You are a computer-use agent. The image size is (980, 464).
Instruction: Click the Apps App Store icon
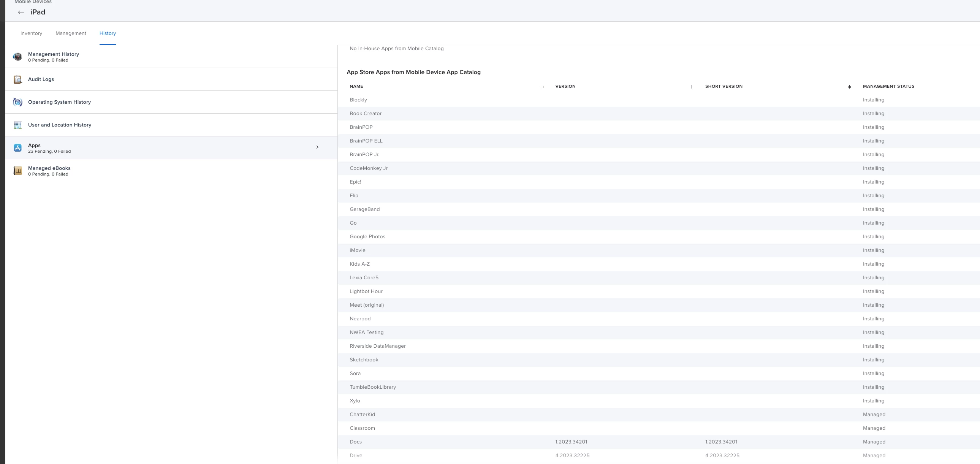tap(17, 148)
